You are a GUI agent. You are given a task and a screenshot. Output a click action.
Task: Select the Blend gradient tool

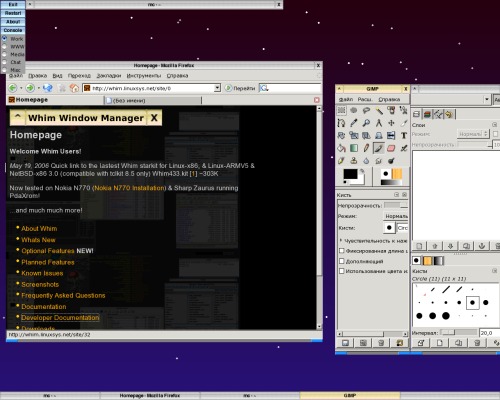point(354,148)
